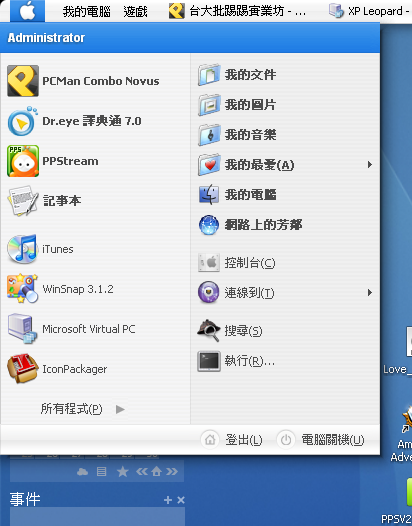Launch iTunes music disc icon
This screenshot has width=412, height=526.
click(22, 249)
